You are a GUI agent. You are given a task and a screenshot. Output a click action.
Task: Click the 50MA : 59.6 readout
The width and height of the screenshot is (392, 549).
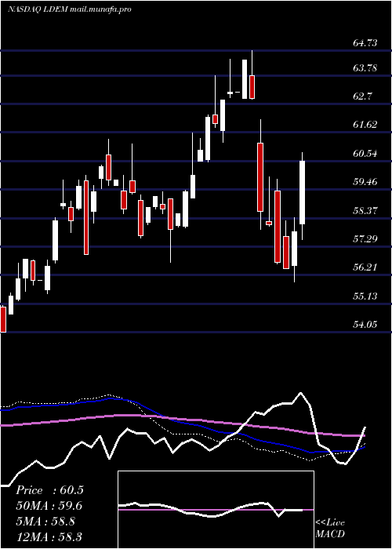(49, 506)
